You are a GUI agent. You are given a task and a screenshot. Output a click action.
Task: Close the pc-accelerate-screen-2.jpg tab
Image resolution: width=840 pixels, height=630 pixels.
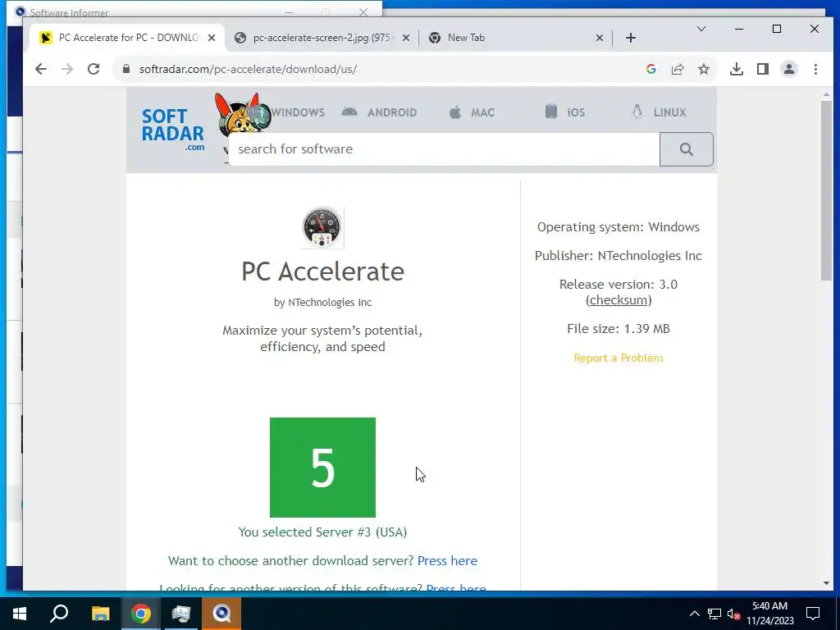406,38
